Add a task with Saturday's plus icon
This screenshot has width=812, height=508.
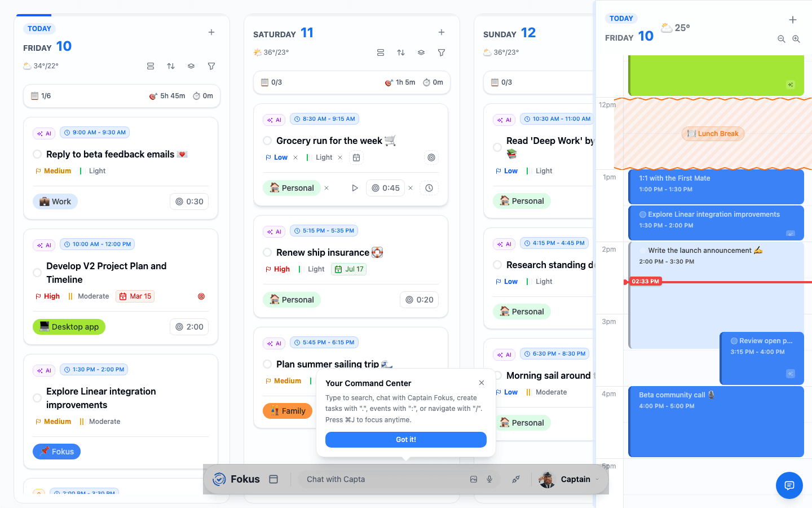442,32
